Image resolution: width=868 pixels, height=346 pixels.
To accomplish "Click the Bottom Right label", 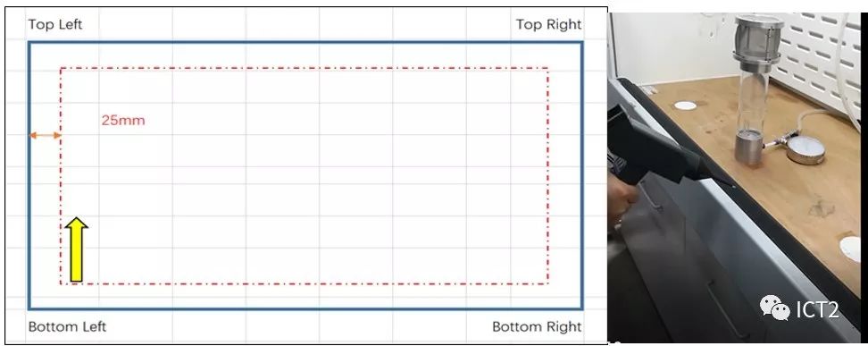I will [x=537, y=326].
